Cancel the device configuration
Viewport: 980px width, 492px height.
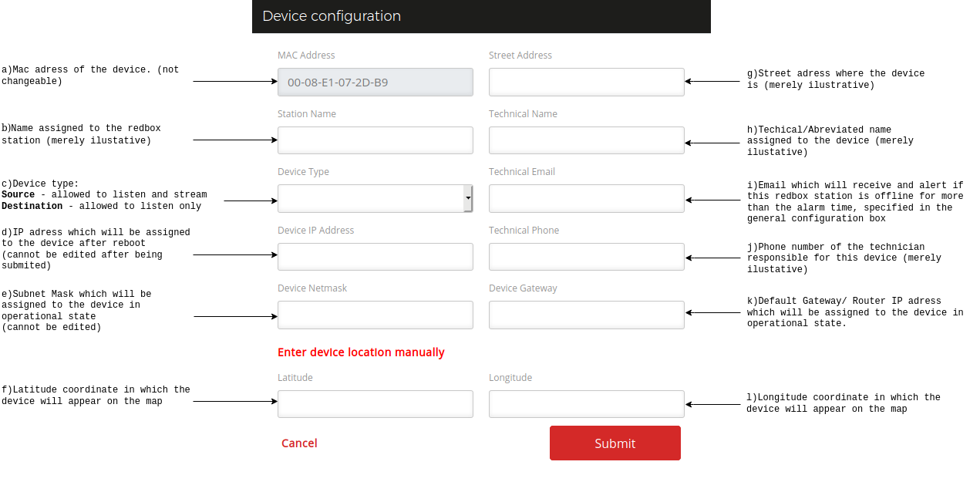[299, 443]
